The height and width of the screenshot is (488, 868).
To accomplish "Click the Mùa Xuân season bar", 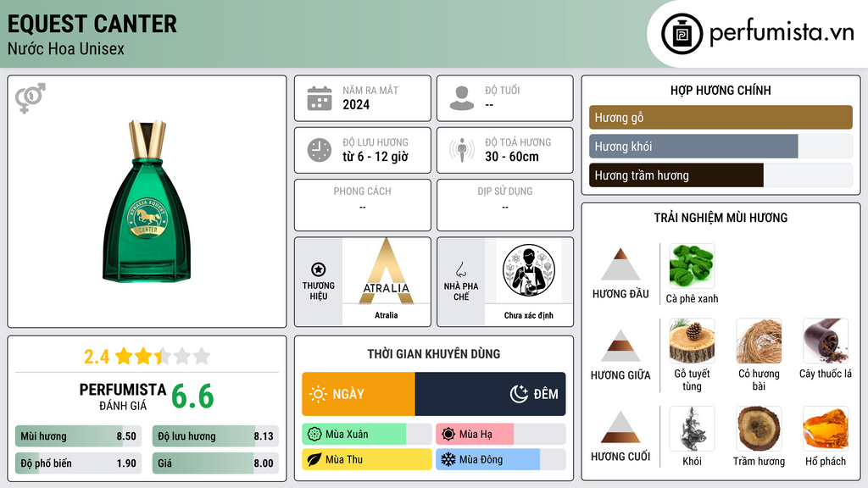I will click(366, 435).
